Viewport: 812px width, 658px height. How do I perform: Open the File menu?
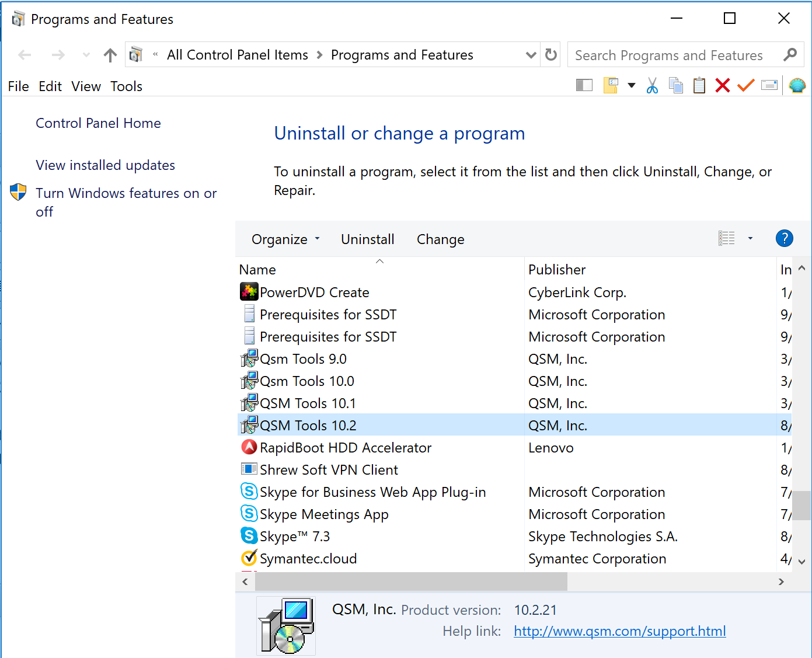tap(19, 86)
